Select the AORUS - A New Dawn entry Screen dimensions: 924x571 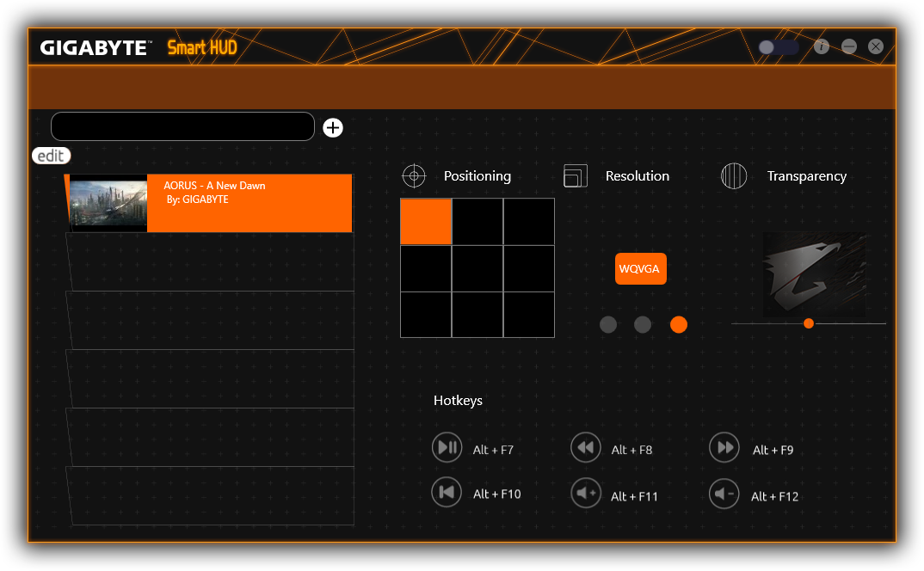[x=208, y=203]
